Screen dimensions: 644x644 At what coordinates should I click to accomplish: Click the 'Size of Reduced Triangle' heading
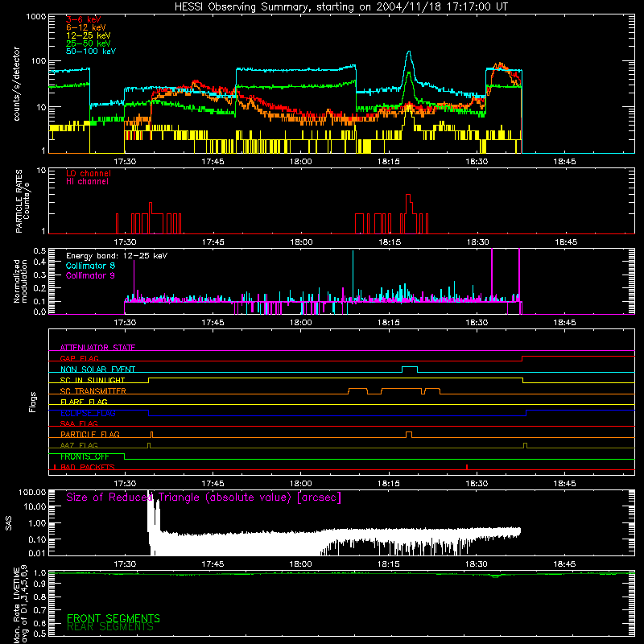pyautogui.click(x=204, y=497)
